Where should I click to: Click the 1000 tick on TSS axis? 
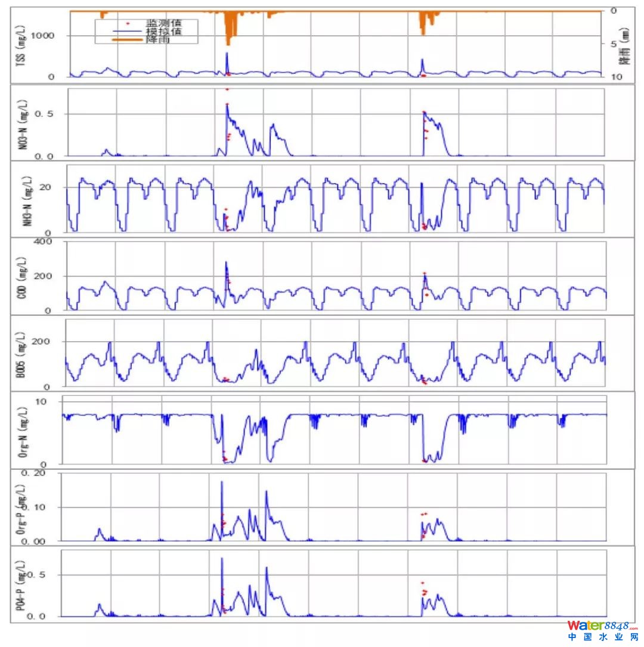tap(42, 36)
